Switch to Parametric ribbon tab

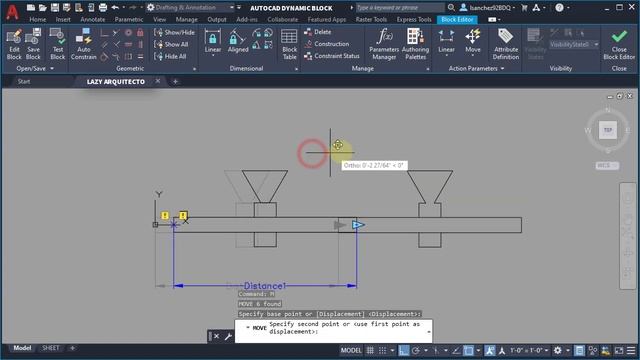pyautogui.click(x=129, y=20)
